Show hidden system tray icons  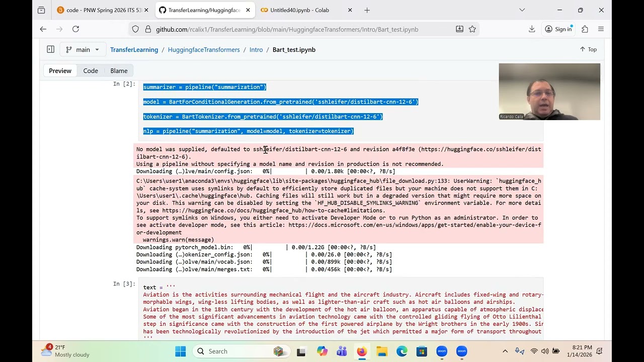505,351
